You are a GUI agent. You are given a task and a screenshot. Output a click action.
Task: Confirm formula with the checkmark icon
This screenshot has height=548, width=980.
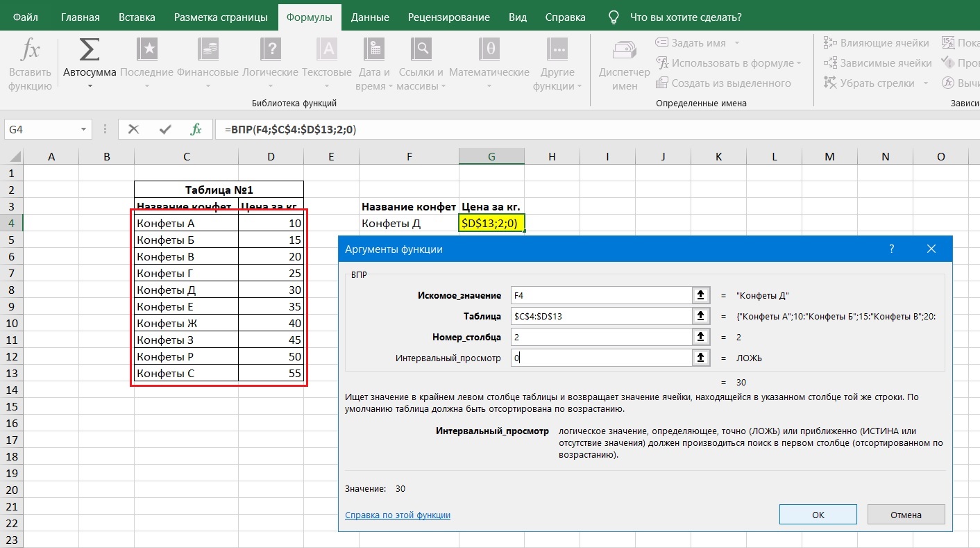point(165,129)
